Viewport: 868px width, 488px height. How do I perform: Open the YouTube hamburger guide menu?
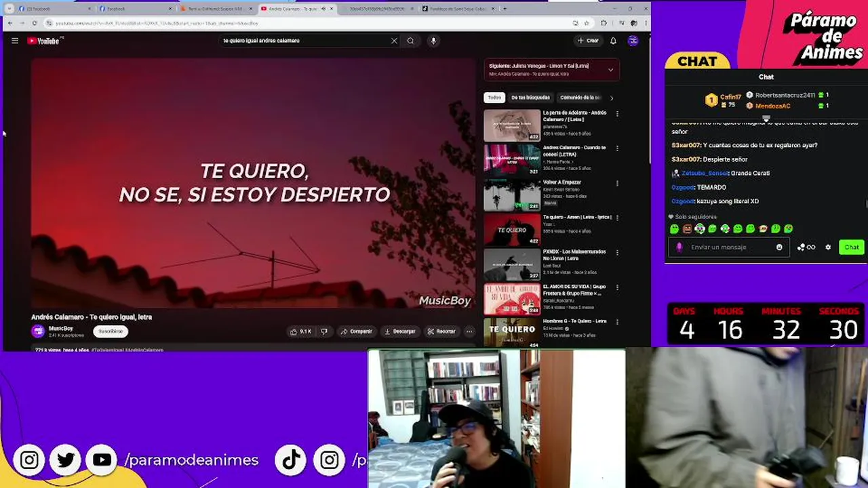pos(15,41)
